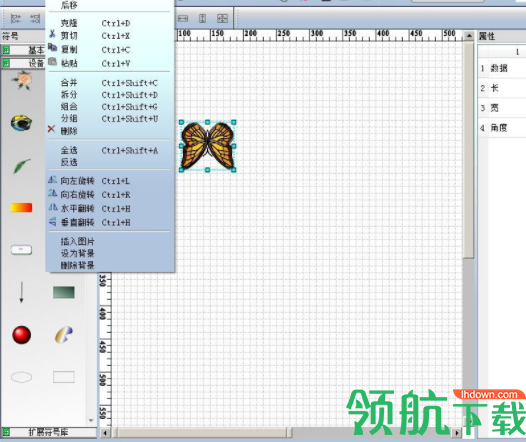Viewport: 526px width, 442px height.
Task: Click the vertical canvas scrollbar thumb
Action: (x=469, y=150)
